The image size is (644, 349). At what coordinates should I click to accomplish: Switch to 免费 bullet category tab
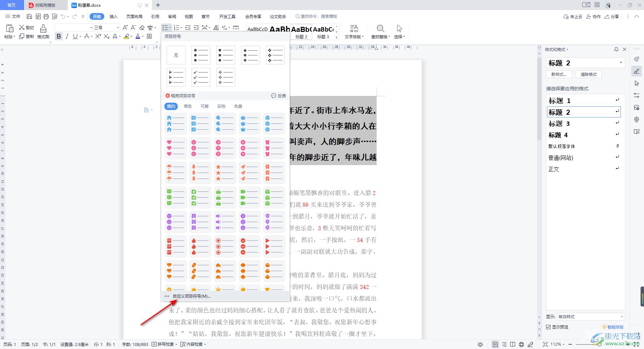[x=238, y=106]
